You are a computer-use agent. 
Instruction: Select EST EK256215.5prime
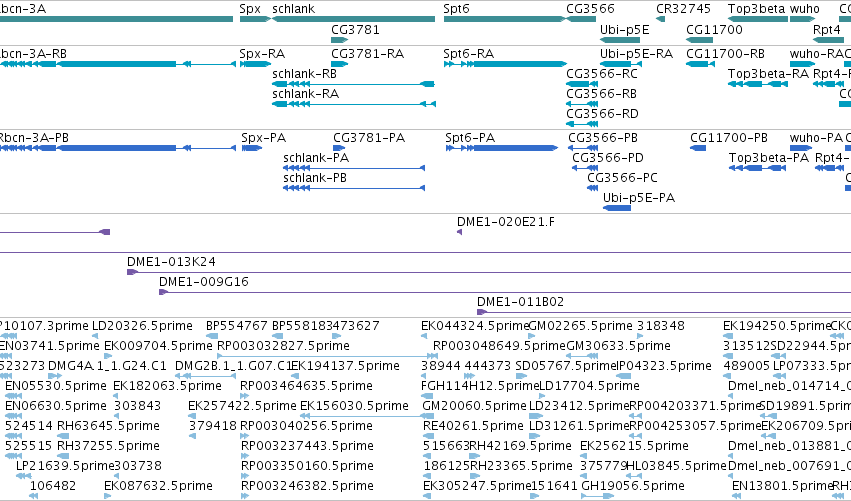[x=634, y=447]
